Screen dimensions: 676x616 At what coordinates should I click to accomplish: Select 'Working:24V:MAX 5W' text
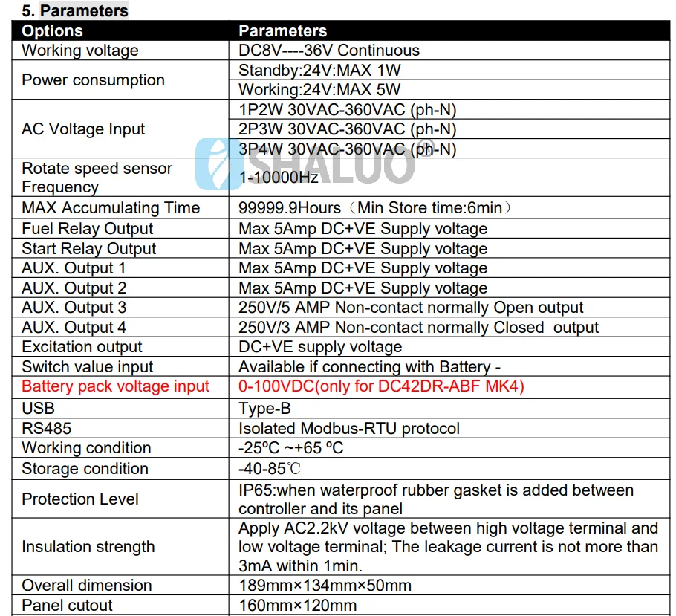coord(319,90)
